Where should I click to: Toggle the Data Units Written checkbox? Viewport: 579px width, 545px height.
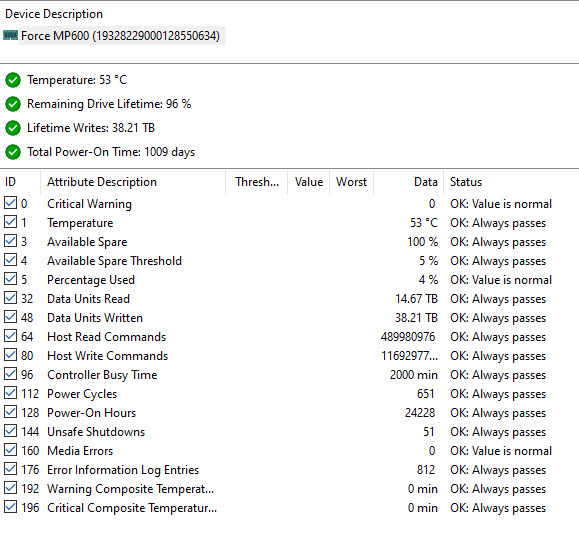10,317
